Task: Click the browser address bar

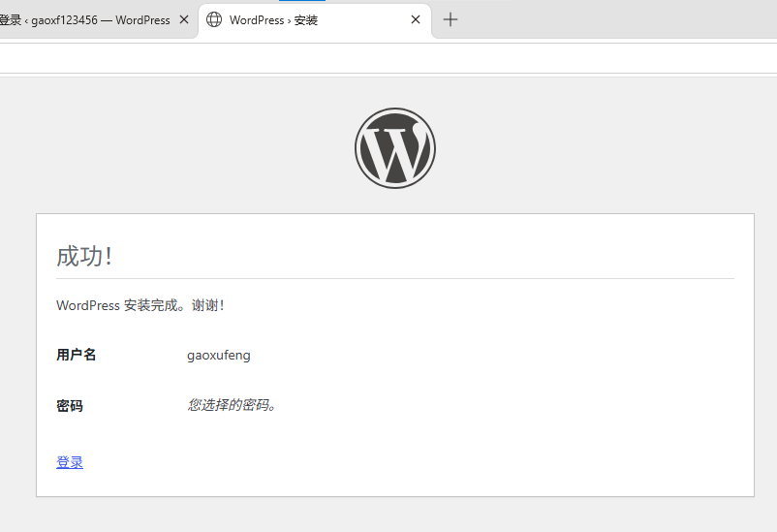Action: pos(388,58)
